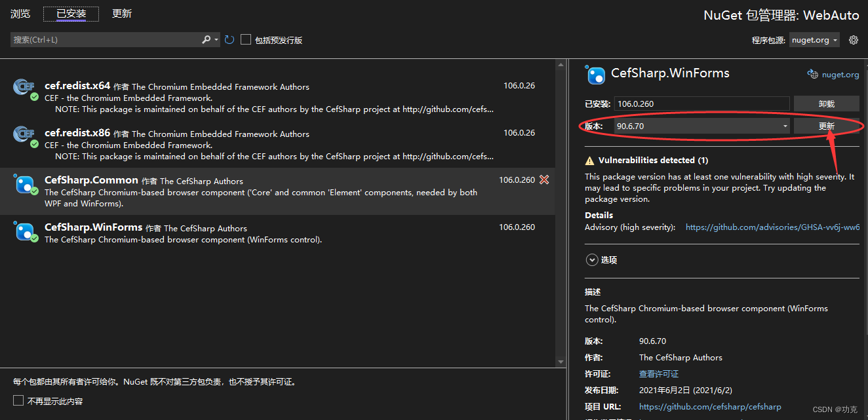Screen dimensions: 868x420
Task: Click the nuget.org globe icon
Action: 813,74
